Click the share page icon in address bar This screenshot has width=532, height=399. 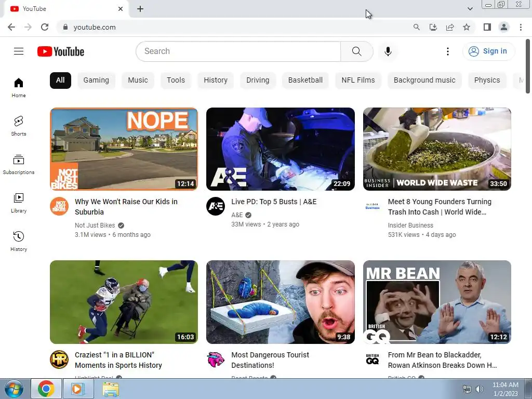tap(450, 27)
